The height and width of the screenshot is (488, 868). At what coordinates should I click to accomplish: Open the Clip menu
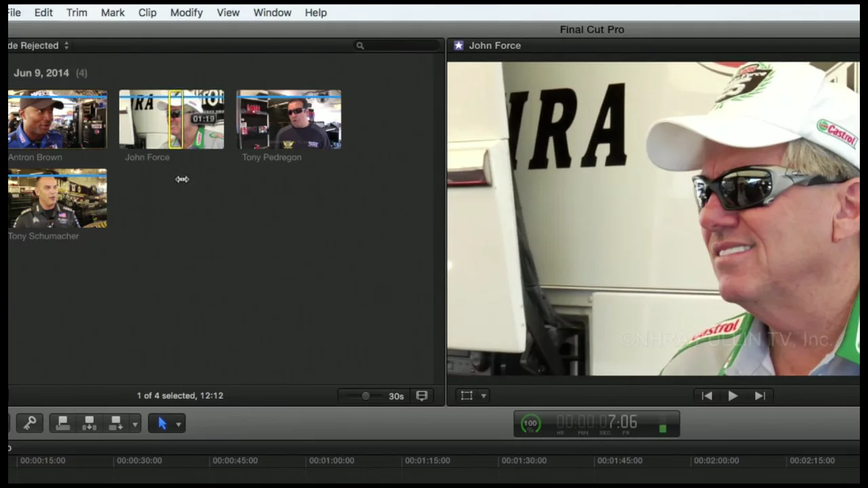[147, 13]
